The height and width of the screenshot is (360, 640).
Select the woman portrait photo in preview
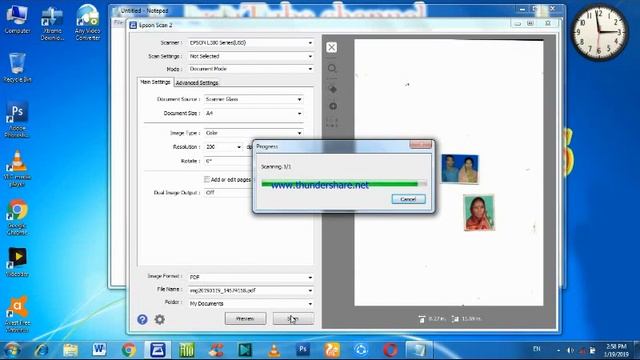479,213
